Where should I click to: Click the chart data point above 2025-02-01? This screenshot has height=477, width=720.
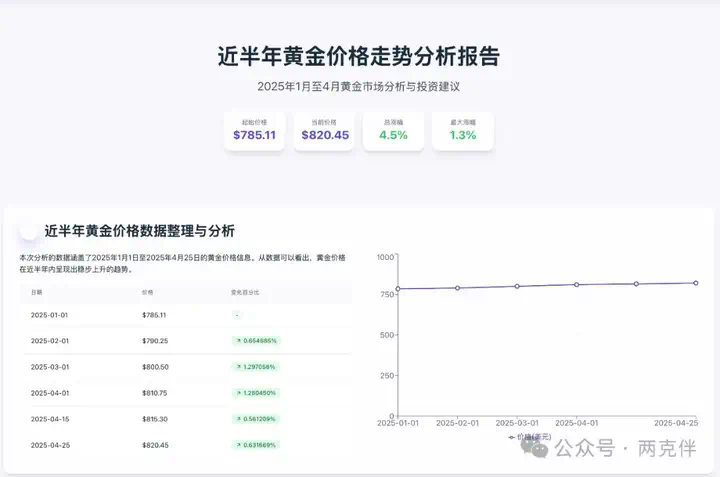click(x=457, y=288)
